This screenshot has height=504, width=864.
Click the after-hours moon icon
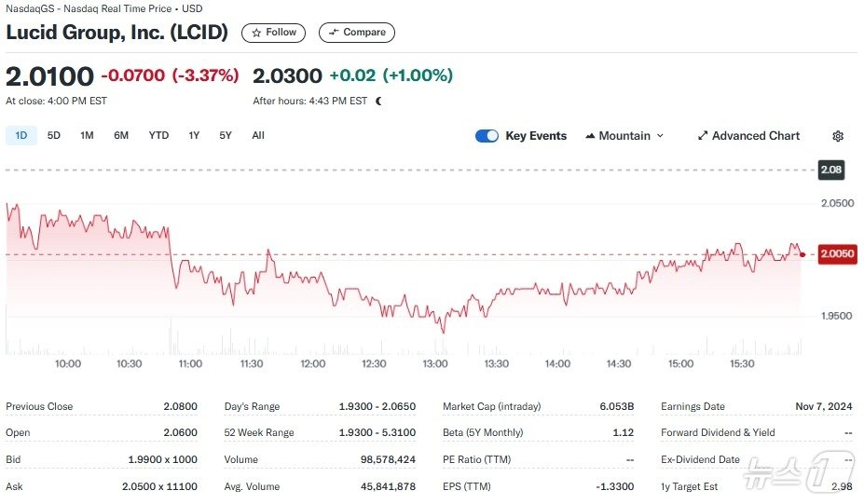coord(378,102)
